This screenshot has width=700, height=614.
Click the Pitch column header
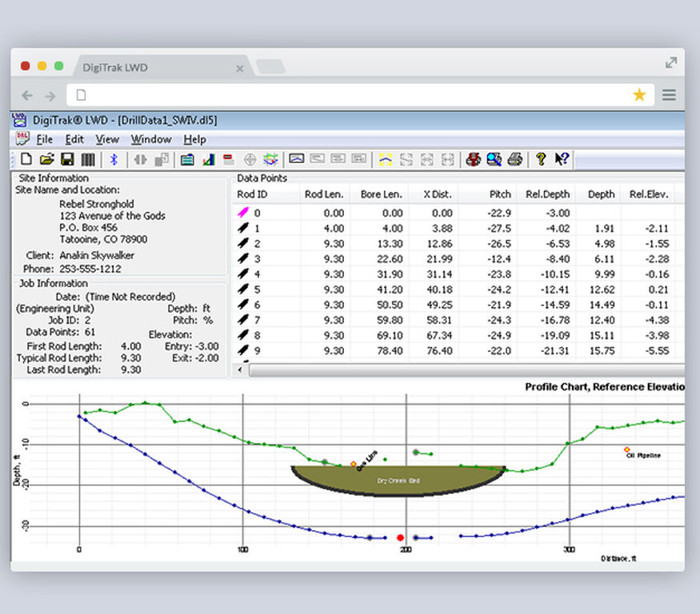pos(500,194)
